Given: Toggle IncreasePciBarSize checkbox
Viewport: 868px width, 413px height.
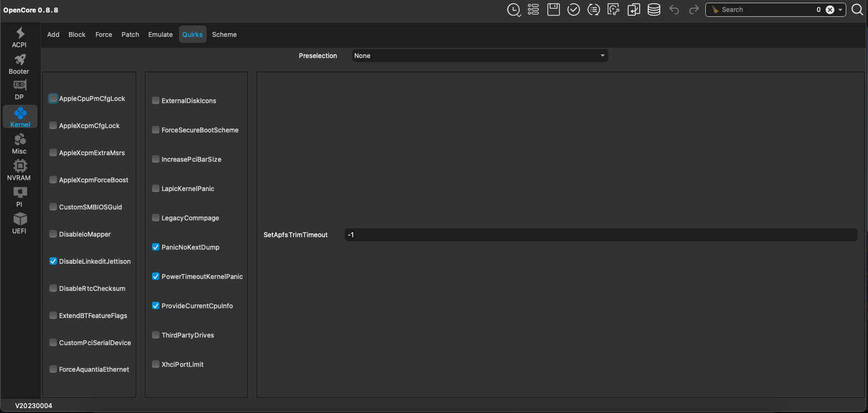Looking at the screenshot, I should pyautogui.click(x=156, y=160).
